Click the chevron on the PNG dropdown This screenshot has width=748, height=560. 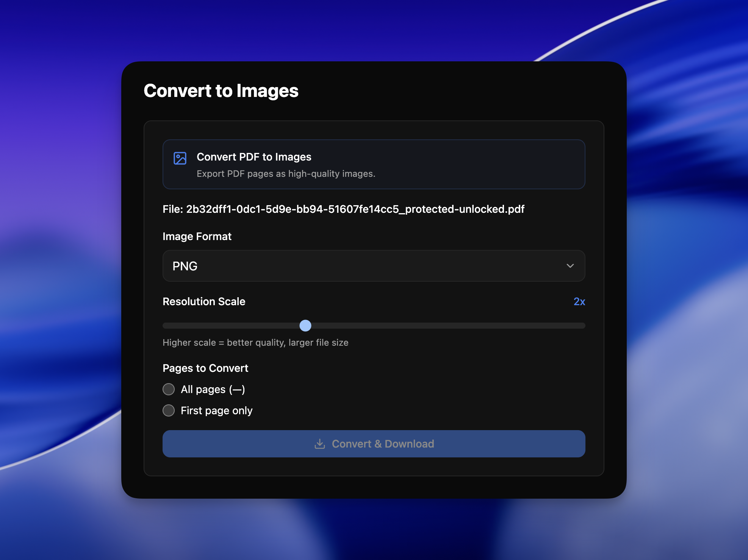coord(570,266)
